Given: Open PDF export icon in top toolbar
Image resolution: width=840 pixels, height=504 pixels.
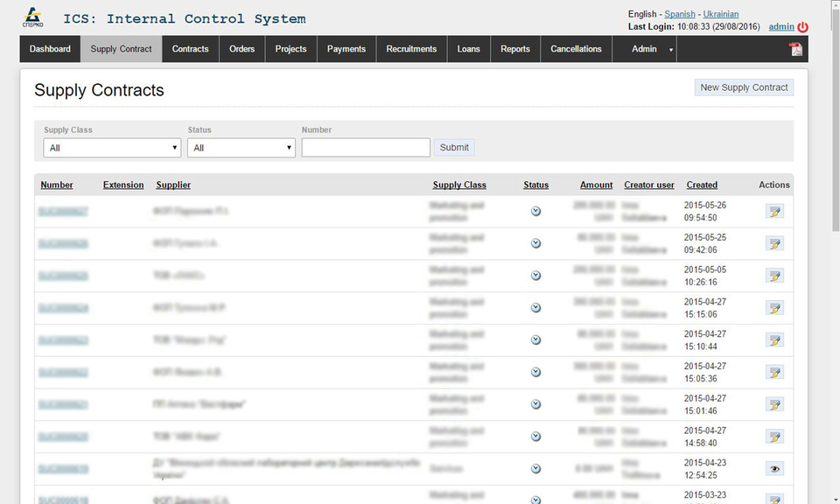Looking at the screenshot, I should 794,49.
